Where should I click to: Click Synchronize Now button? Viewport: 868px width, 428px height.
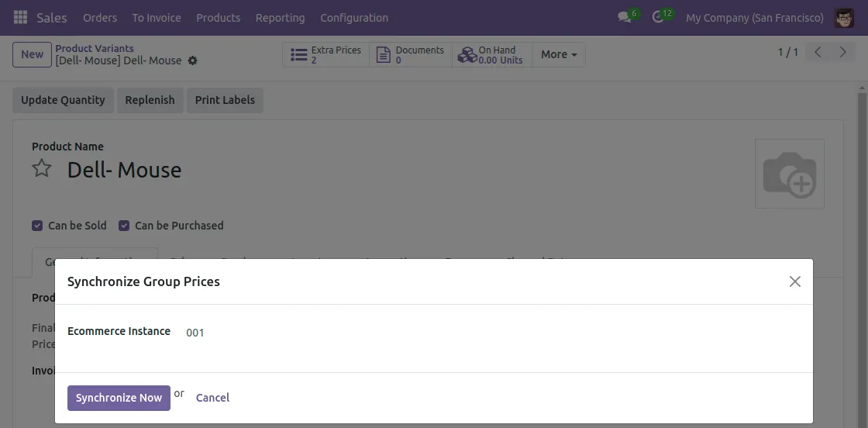point(119,398)
